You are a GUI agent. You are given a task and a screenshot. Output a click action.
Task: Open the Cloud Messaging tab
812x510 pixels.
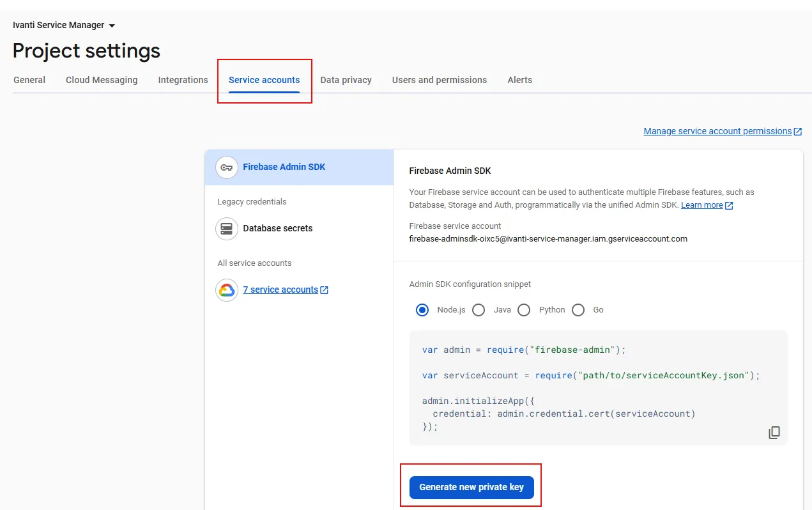102,80
